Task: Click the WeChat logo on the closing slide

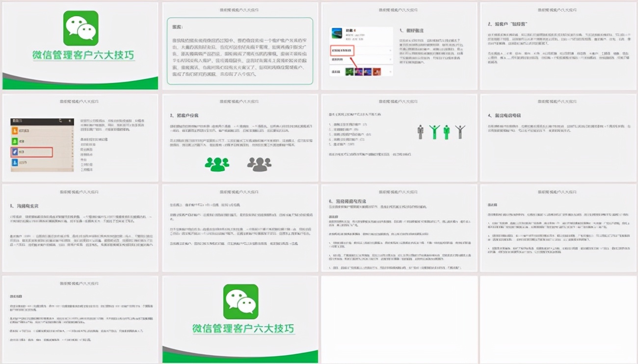Action: [x=240, y=302]
